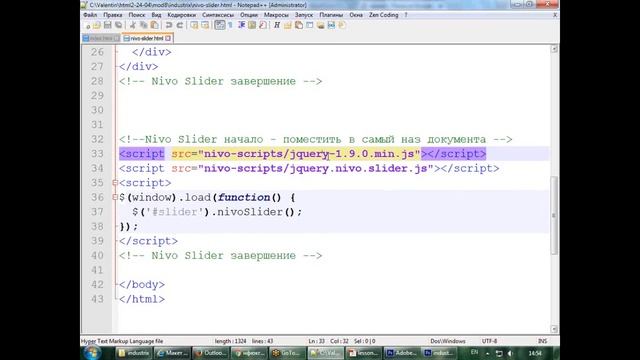Close the inactive first tab via its X
Image resolution: width=640 pixels, height=360 pixels.
point(116,38)
